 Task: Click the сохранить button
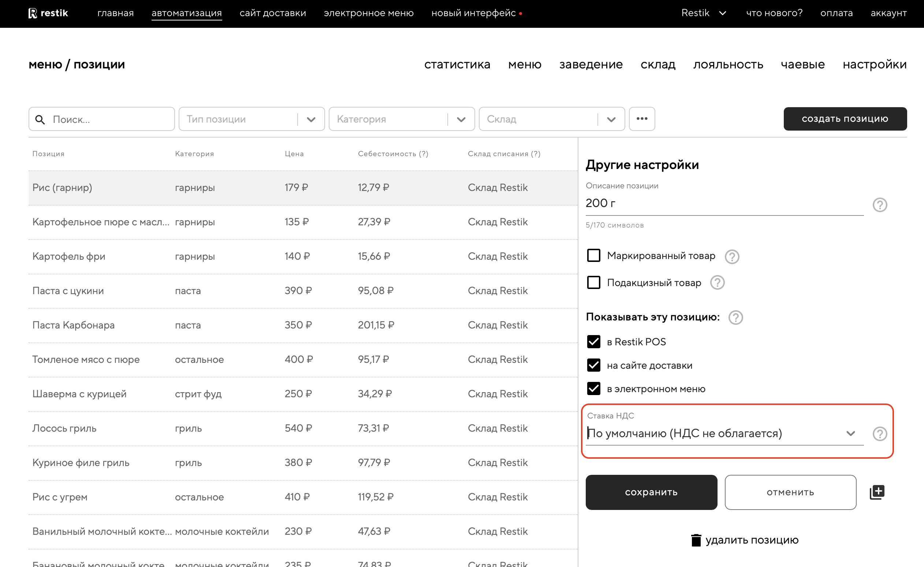point(651,492)
